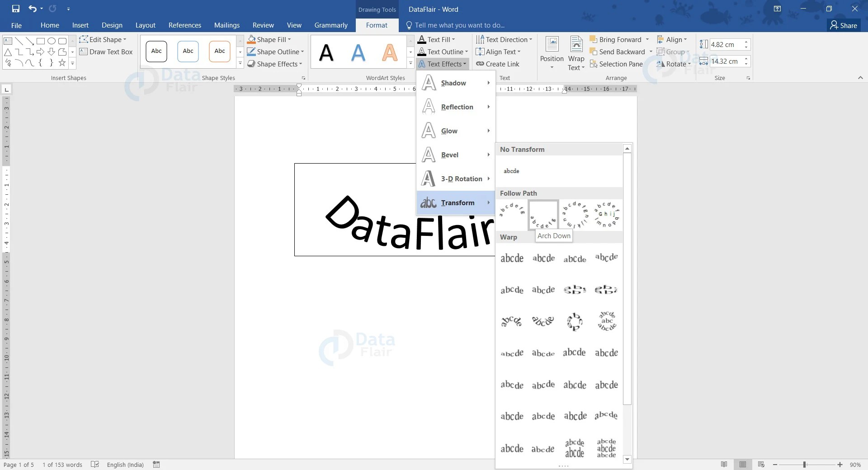The image size is (868, 470).
Task: Switch to Read Mode view in status bar
Action: [724, 465]
